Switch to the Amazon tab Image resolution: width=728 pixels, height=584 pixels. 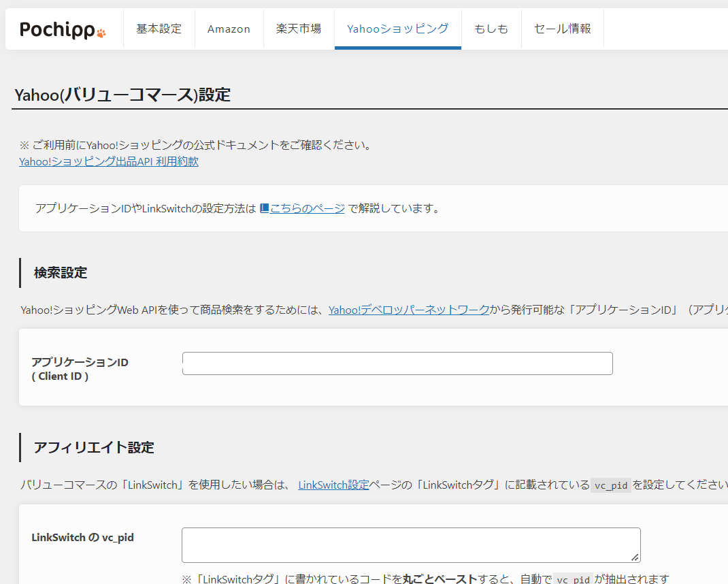pos(229,29)
